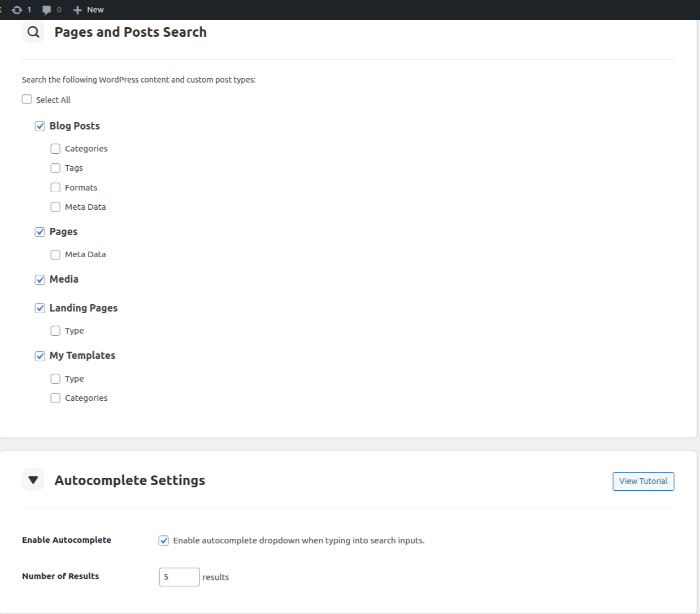The width and height of the screenshot is (700, 614).
Task: Collapse Autocomplete Settings using the triangle icon
Action: pyautogui.click(x=33, y=480)
